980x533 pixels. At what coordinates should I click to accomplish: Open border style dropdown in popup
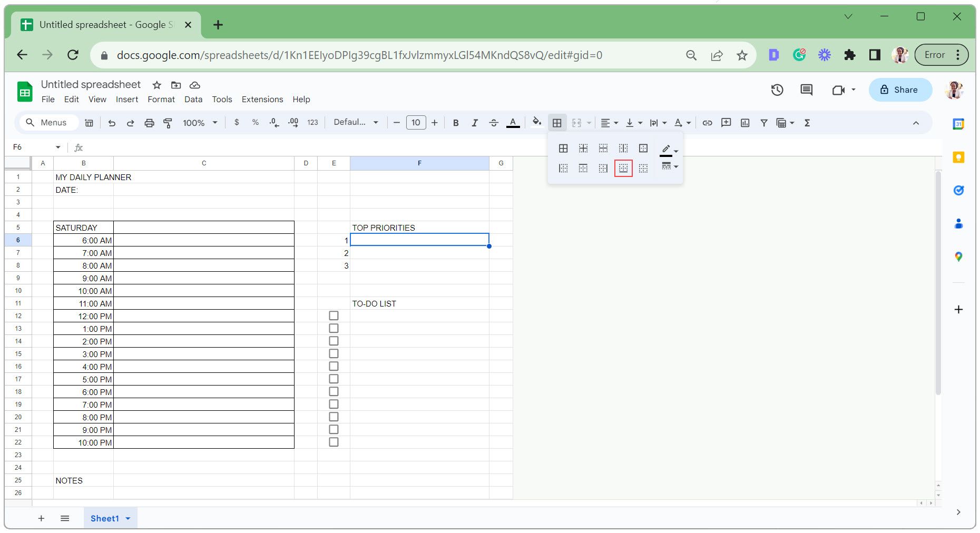coord(669,167)
